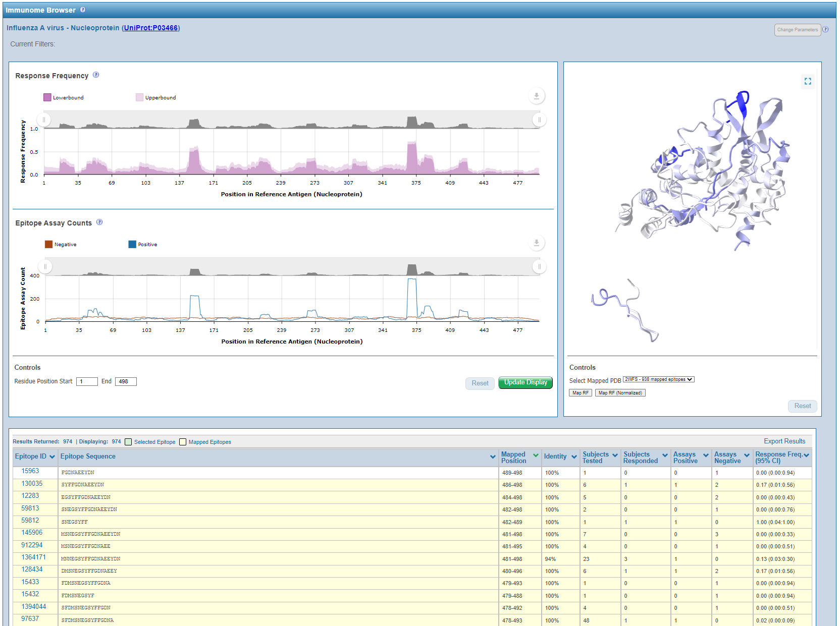The image size is (840, 626).
Task: Click Reset button beside Update Display
Action: click(x=480, y=383)
